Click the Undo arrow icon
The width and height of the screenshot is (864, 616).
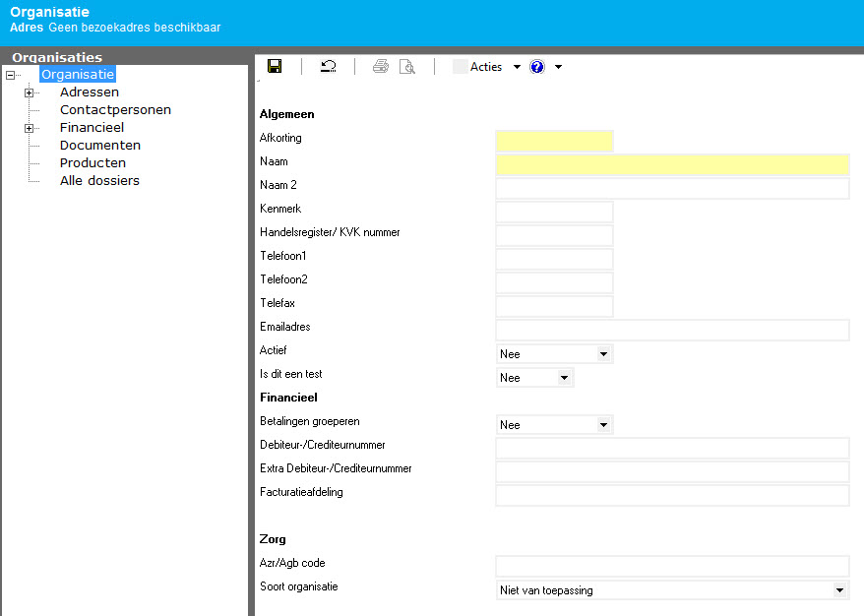(328, 67)
